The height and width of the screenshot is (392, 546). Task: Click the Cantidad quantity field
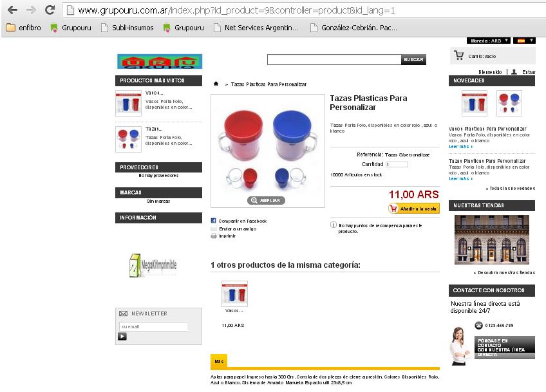tap(397, 164)
